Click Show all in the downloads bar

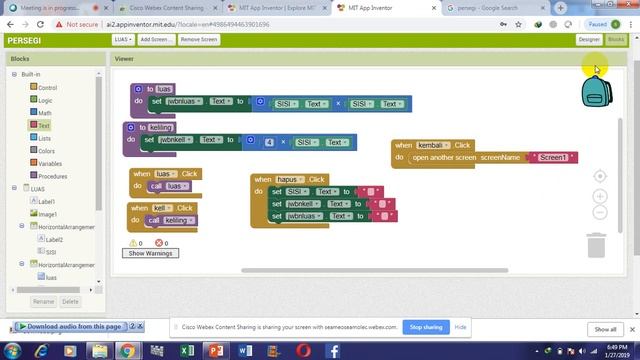[605, 329]
